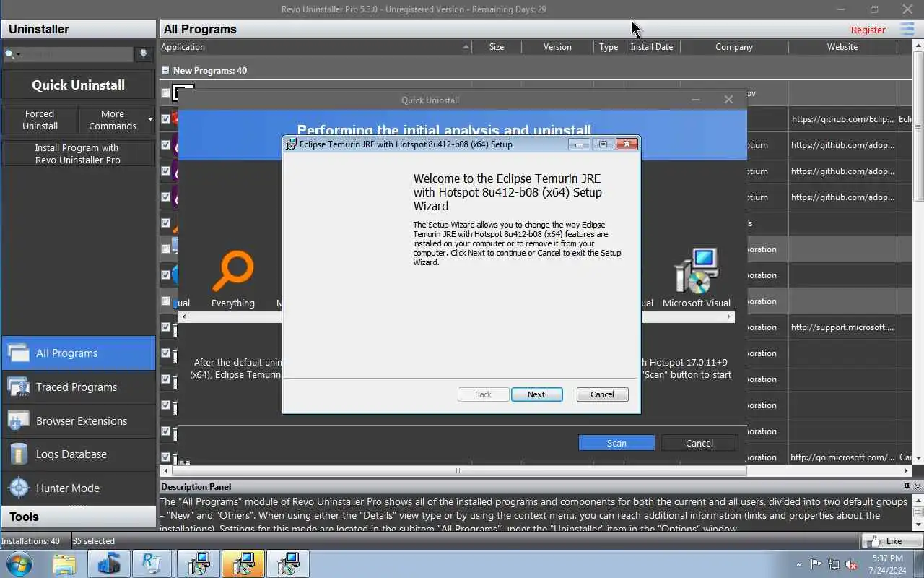Activate Hunter Mode
This screenshot has width=924, height=578.
(x=78, y=488)
